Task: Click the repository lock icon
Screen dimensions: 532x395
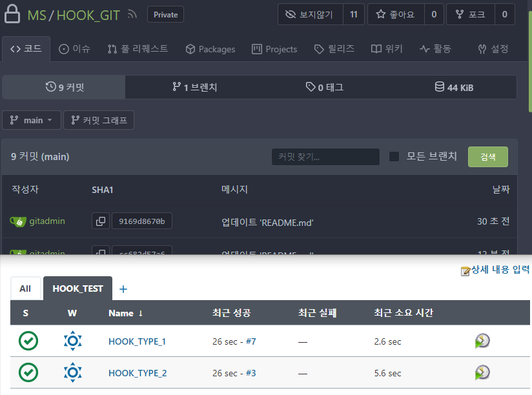Action: (x=12, y=14)
